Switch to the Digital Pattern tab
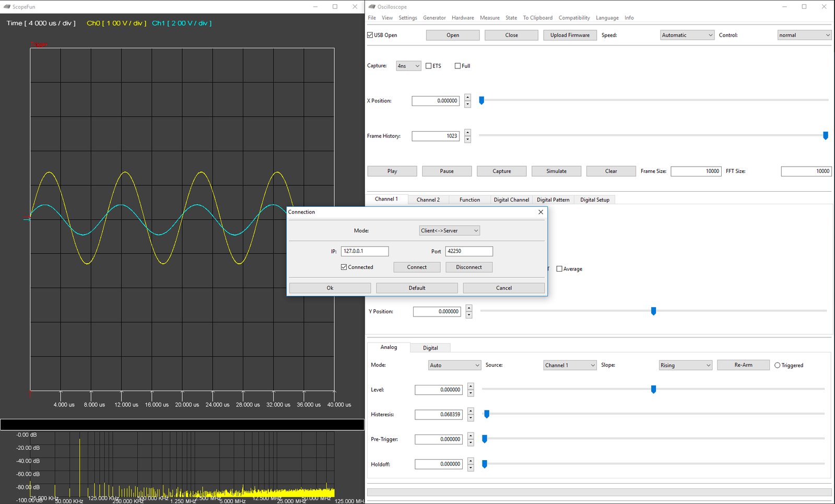 coord(553,200)
